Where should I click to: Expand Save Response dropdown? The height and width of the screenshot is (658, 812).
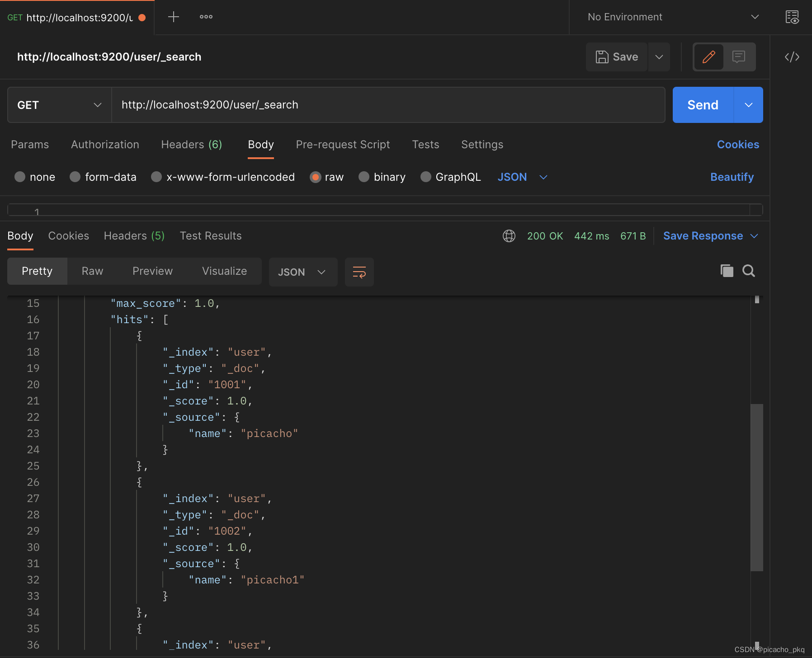754,236
